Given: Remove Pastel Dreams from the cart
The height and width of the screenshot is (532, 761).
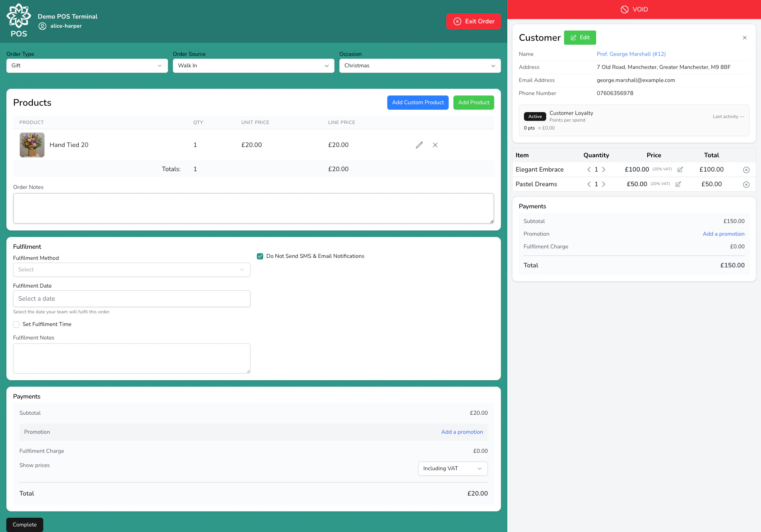Looking at the screenshot, I should (746, 184).
